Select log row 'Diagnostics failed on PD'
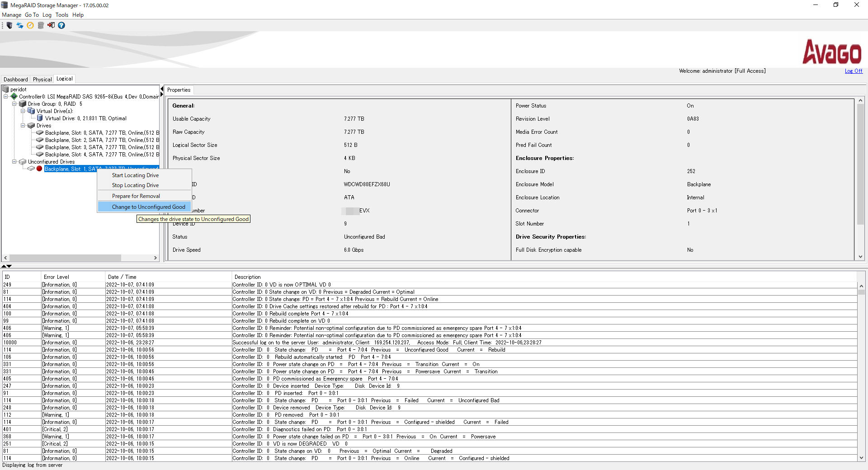The width and height of the screenshot is (868, 470). [x=429, y=429]
